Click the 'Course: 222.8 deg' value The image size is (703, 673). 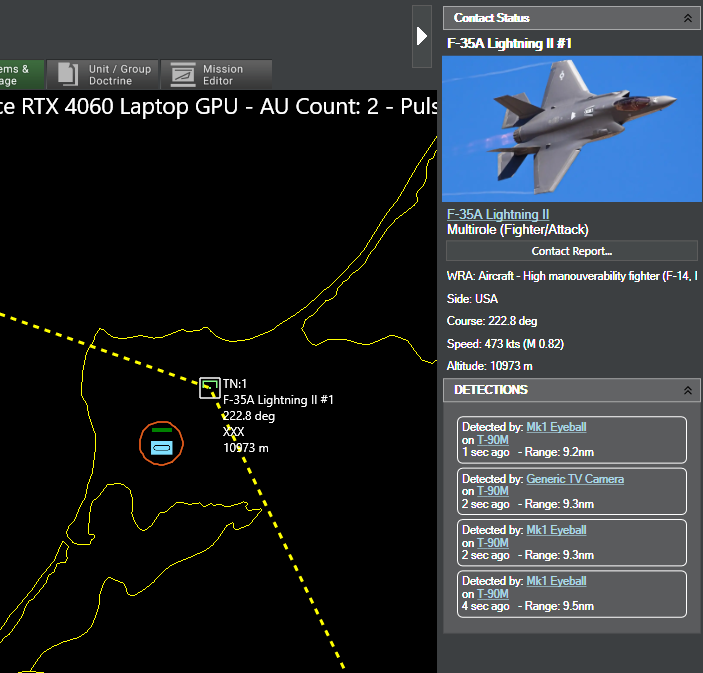pos(492,321)
